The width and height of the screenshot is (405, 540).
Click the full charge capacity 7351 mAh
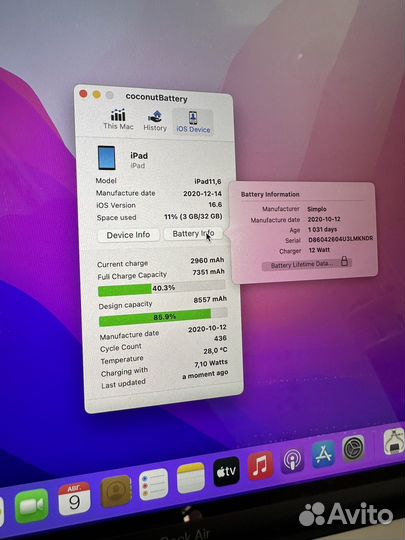208,272
